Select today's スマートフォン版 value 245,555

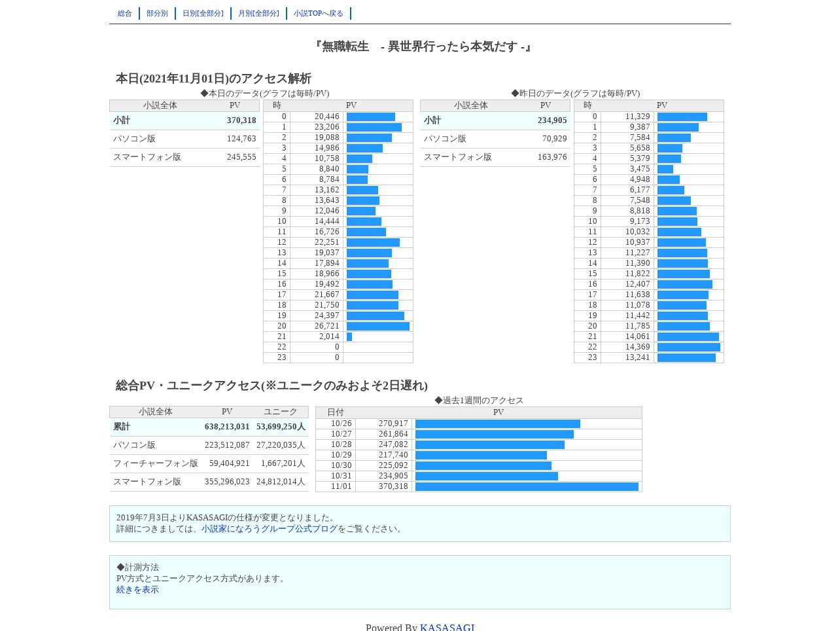pyautogui.click(x=241, y=157)
